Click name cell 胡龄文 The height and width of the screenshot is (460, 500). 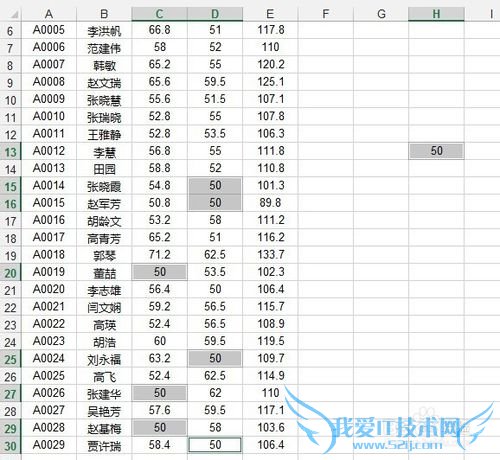pos(104,221)
